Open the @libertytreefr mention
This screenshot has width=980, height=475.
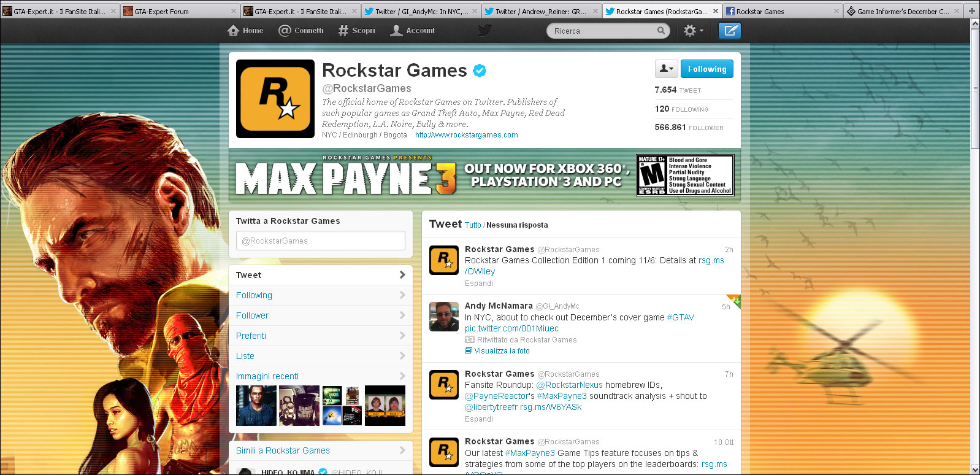pos(491,407)
